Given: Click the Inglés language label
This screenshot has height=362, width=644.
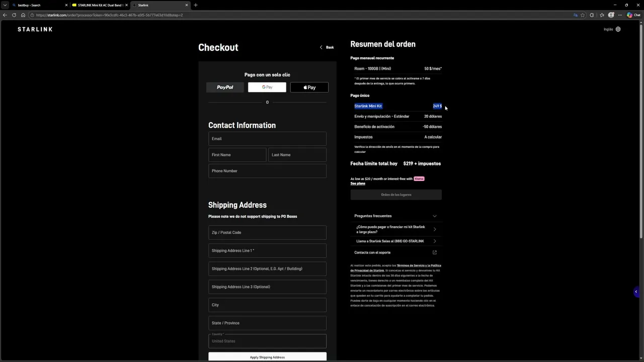Looking at the screenshot, I should click(608, 29).
